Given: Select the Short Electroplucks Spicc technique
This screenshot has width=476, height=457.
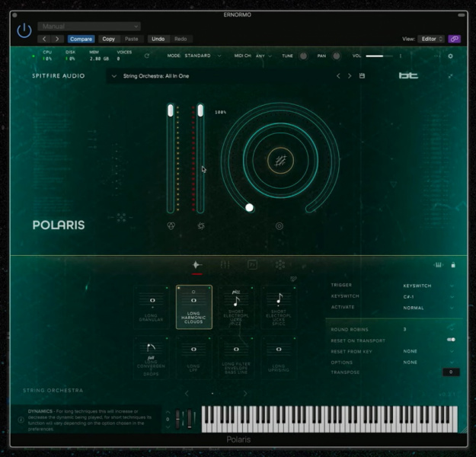Looking at the screenshot, I should 279,307.
